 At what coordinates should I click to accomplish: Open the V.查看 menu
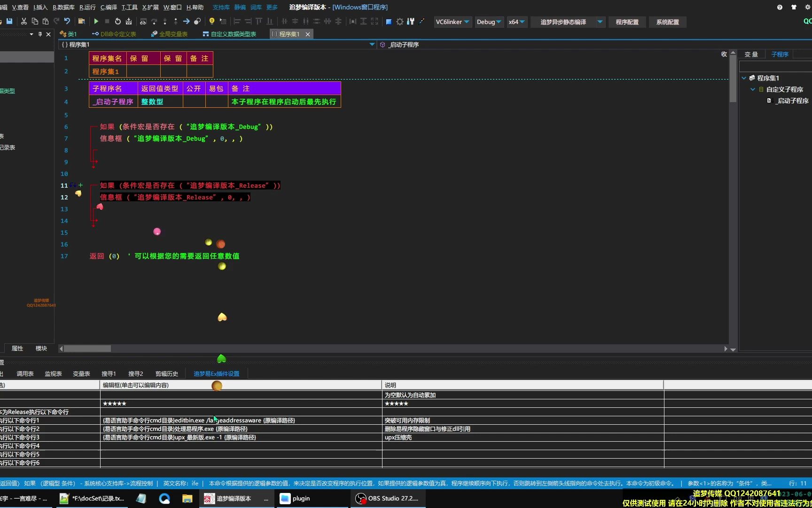(x=20, y=7)
